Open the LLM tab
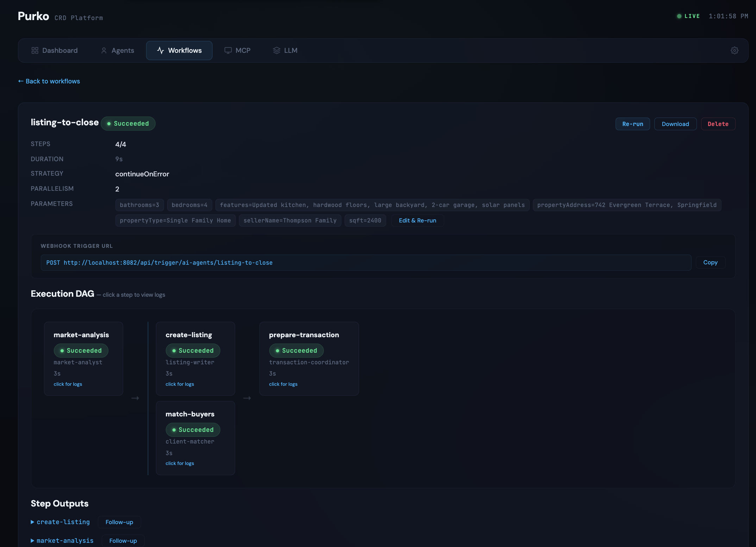This screenshot has width=756, height=547. click(285, 50)
